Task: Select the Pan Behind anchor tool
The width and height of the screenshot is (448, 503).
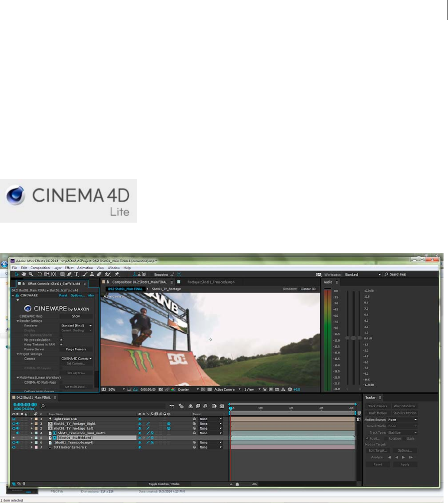Action: coord(54,274)
